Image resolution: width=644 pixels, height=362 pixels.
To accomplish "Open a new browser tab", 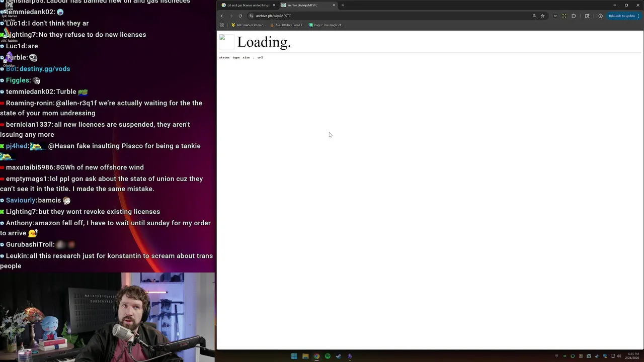I will pyautogui.click(x=343, y=5).
